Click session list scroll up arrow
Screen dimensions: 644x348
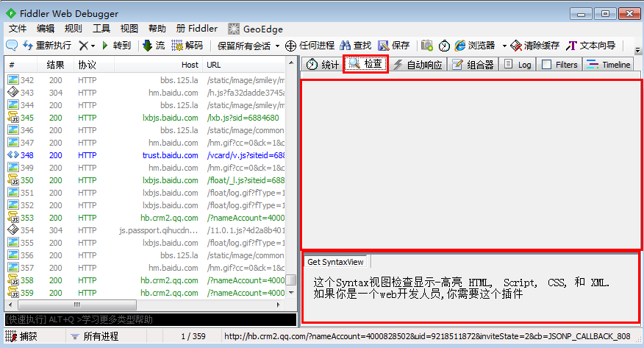[x=291, y=63]
